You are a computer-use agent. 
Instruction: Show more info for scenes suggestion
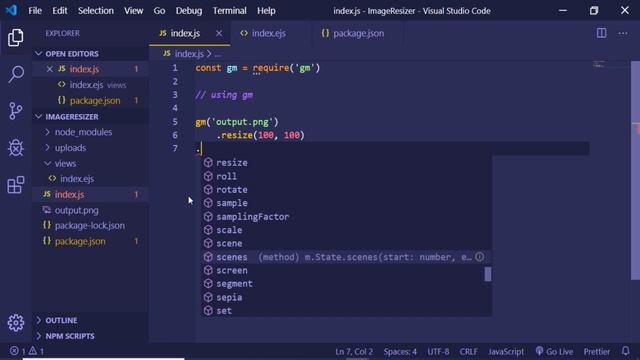coord(480,257)
